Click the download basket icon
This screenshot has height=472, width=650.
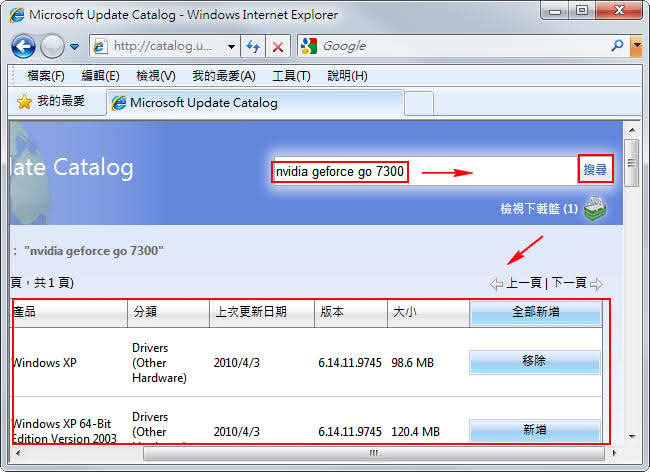point(595,208)
